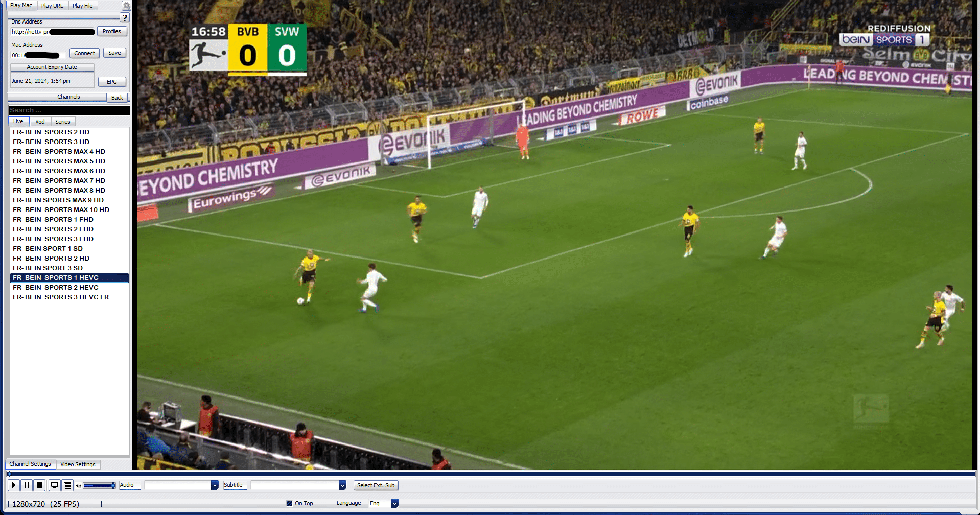Viewport: 980px width, 515px height.
Task: Click the Channels header button
Action: pos(57,97)
